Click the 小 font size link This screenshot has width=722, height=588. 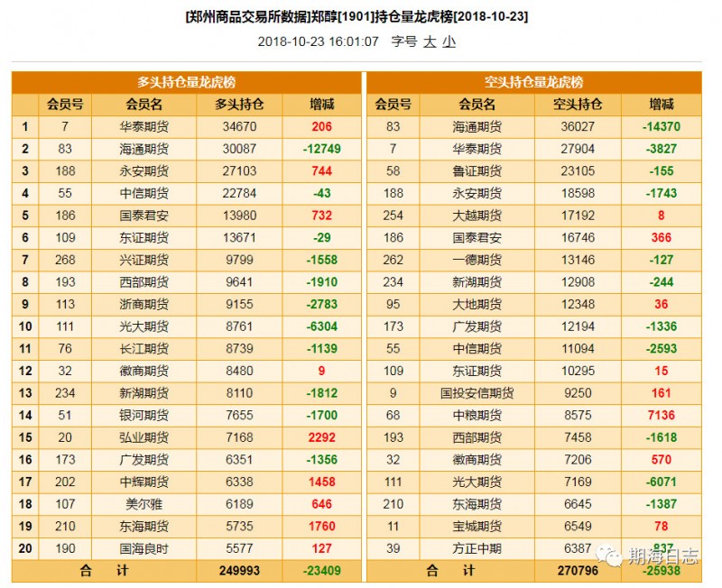449,41
